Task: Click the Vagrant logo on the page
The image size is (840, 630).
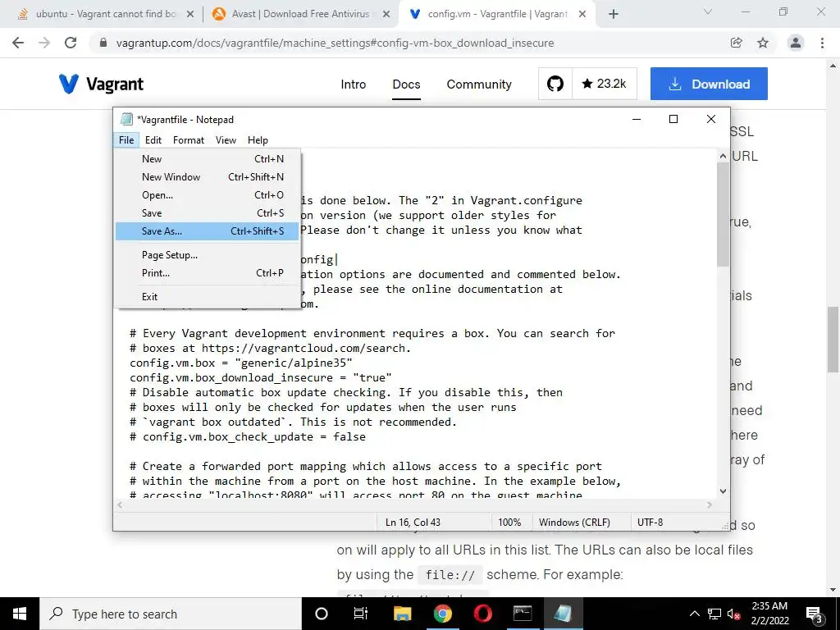Action: [101, 84]
